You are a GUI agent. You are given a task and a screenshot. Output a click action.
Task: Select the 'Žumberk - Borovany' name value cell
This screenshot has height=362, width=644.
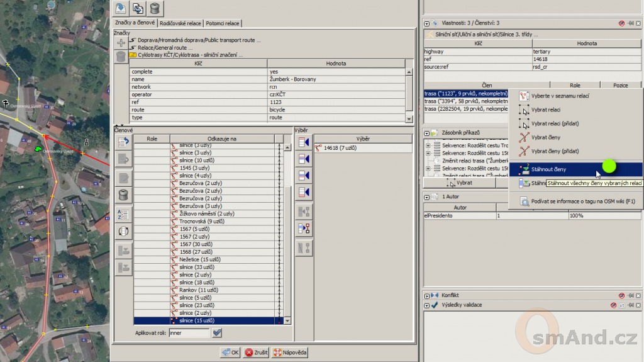(336, 79)
